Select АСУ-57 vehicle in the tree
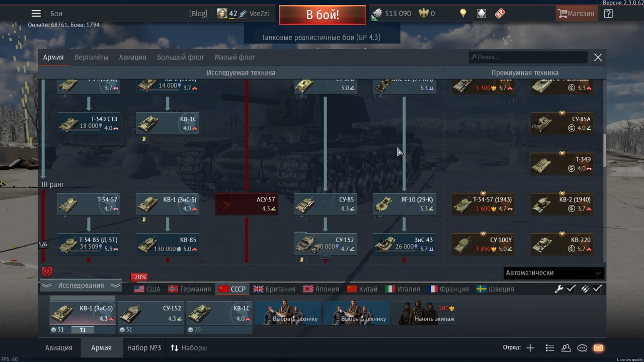 click(x=247, y=204)
